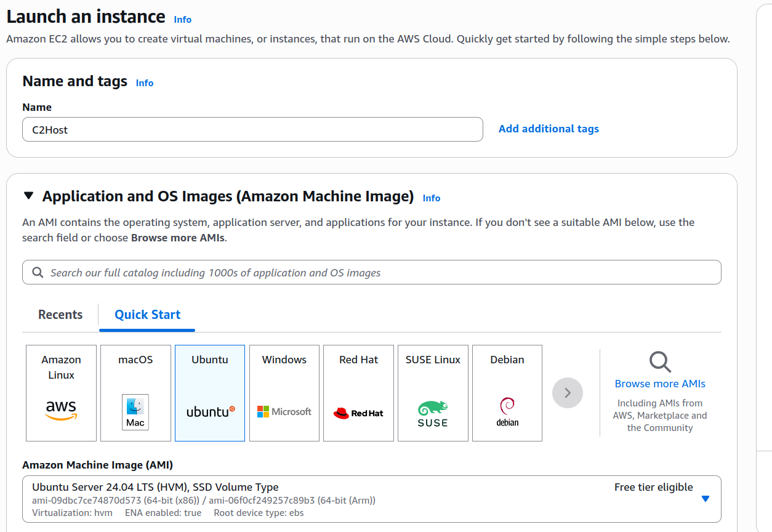Select the Ubuntu logo tile
The image size is (772, 532).
coord(210,393)
